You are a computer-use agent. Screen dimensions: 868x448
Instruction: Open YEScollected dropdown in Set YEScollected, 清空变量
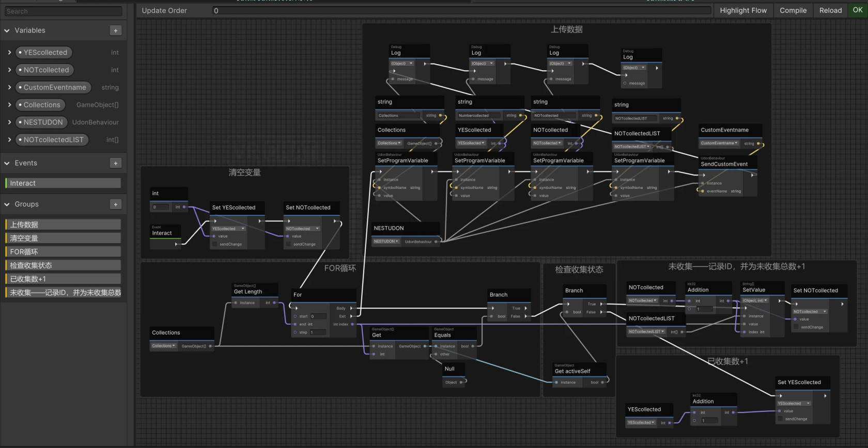(229, 229)
